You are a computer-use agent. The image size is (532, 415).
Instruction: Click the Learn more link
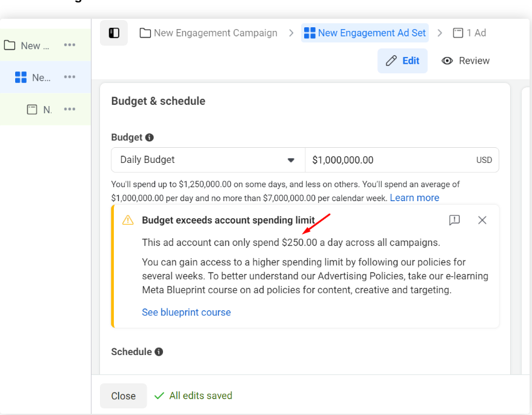(414, 198)
